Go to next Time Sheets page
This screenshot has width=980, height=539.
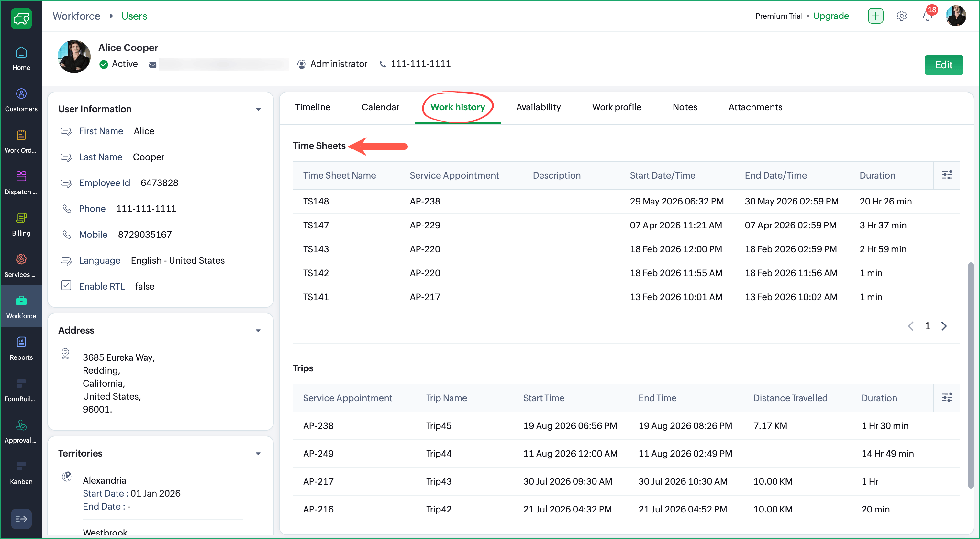(944, 326)
